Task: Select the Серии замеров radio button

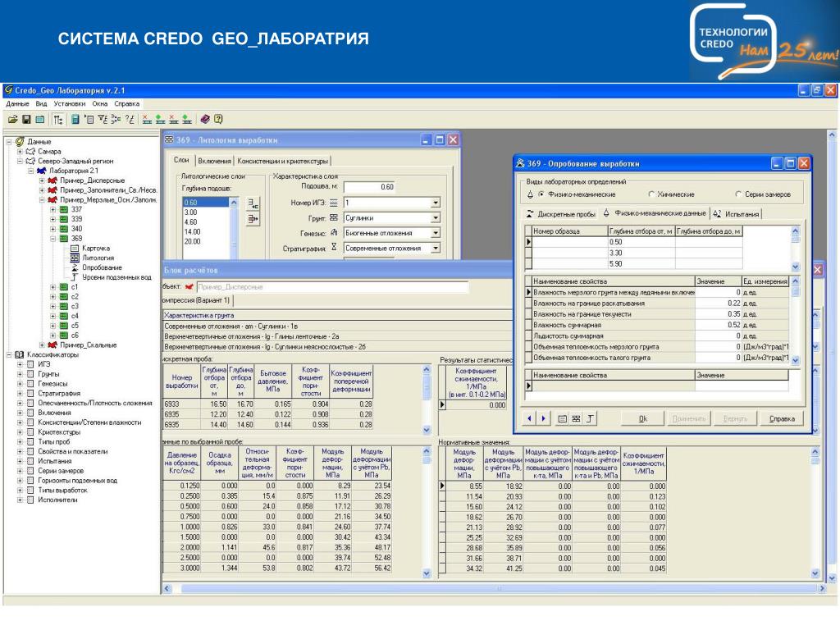Action: 739,194
